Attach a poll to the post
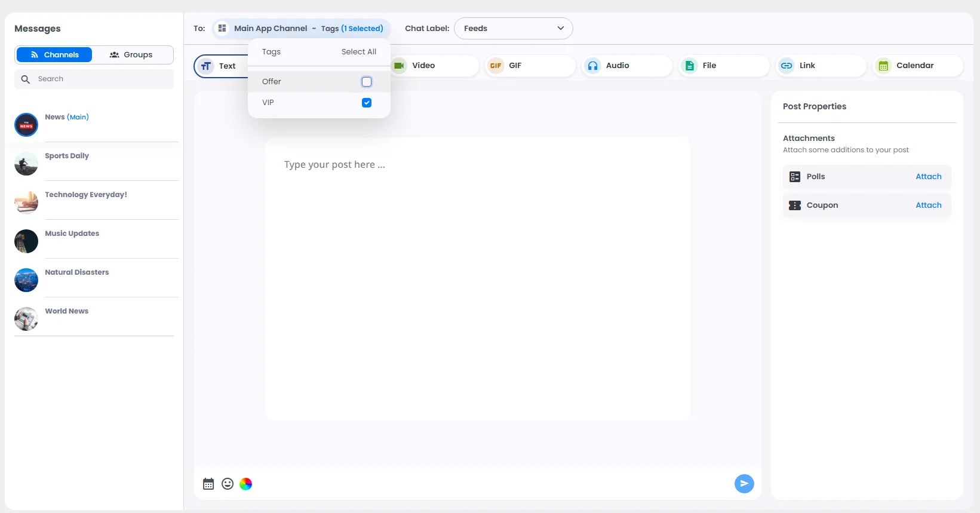 click(929, 177)
